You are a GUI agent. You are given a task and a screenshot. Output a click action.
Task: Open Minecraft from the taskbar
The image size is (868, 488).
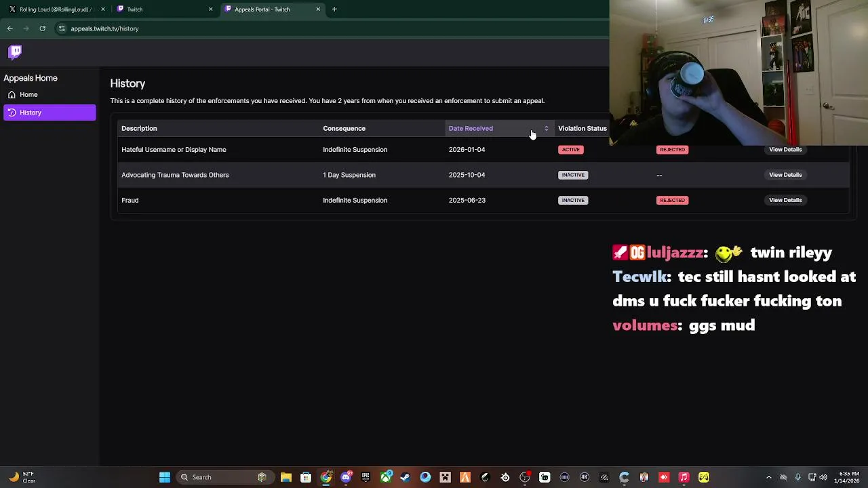click(446, 477)
